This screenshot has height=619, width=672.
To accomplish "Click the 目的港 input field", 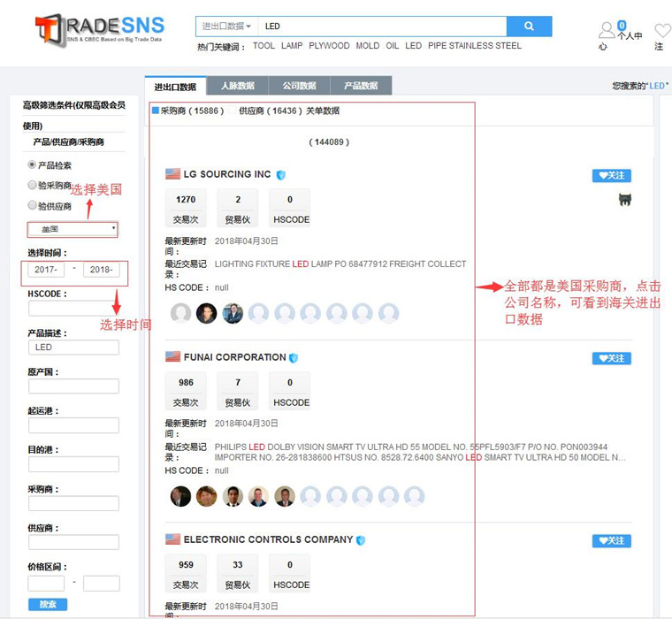I will click(x=73, y=464).
